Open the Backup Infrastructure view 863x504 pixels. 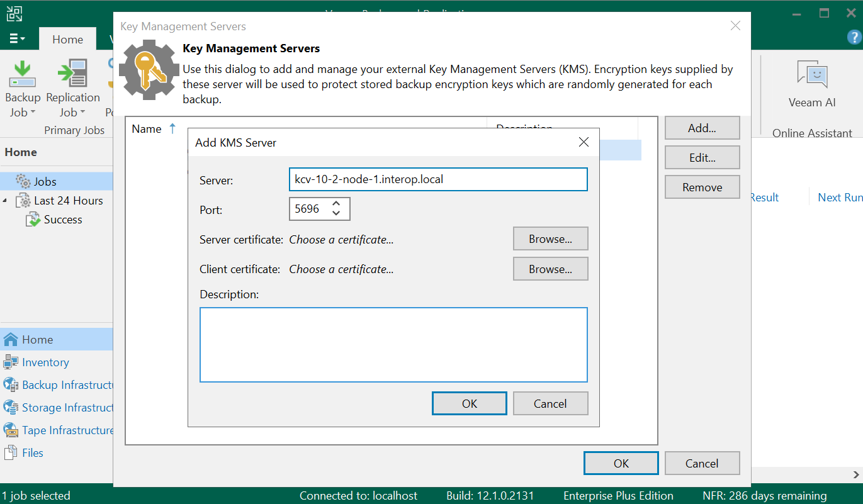(57, 385)
